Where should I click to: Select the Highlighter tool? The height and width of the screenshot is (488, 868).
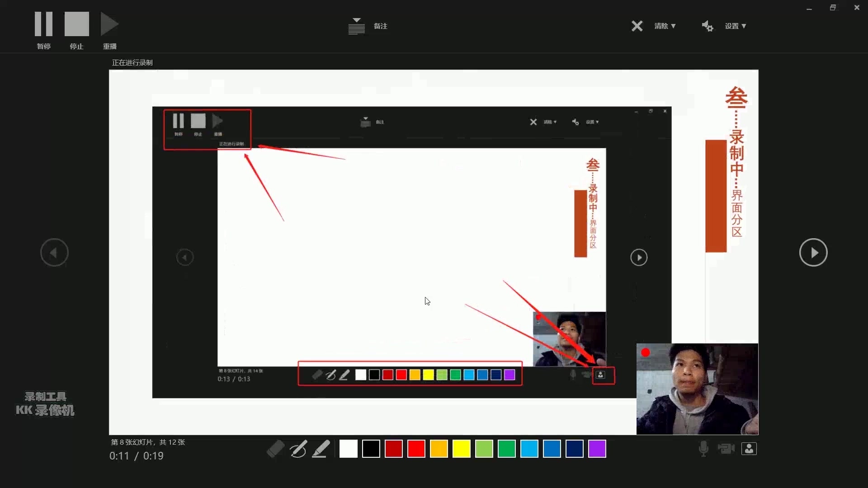click(321, 449)
